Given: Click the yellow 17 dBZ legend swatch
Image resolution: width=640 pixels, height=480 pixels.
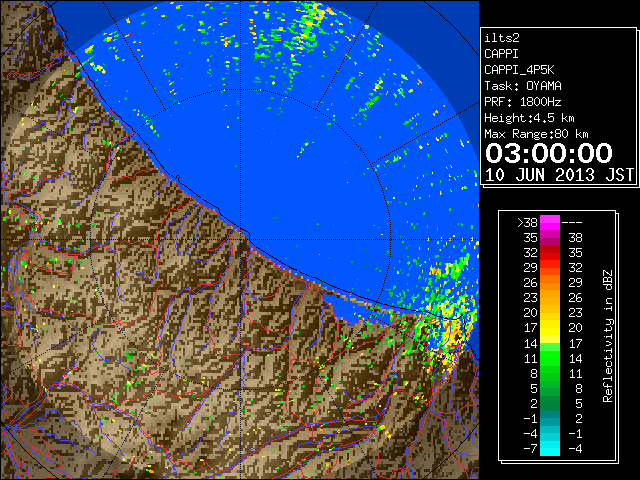Looking at the screenshot, I should pos(550,328).
